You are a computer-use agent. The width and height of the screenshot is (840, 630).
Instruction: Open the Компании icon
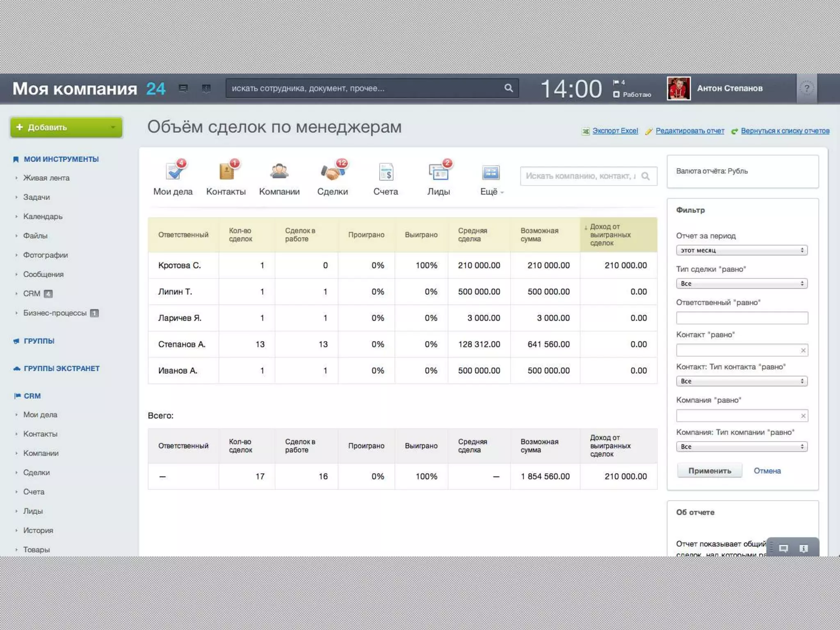pos(279,171)
